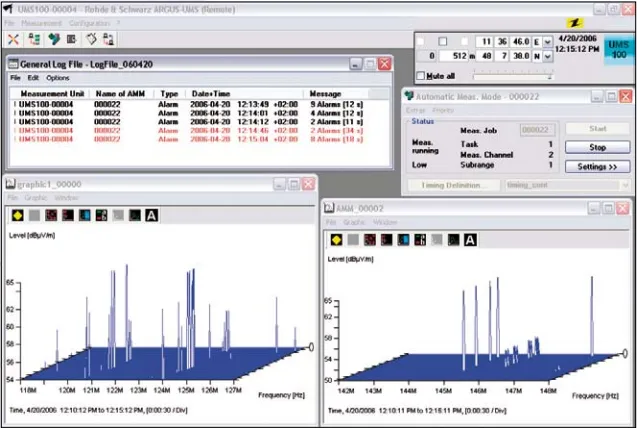
Task: Click the first gray square icon in AMM_00002 toolbar
Action: coord(353,240)
